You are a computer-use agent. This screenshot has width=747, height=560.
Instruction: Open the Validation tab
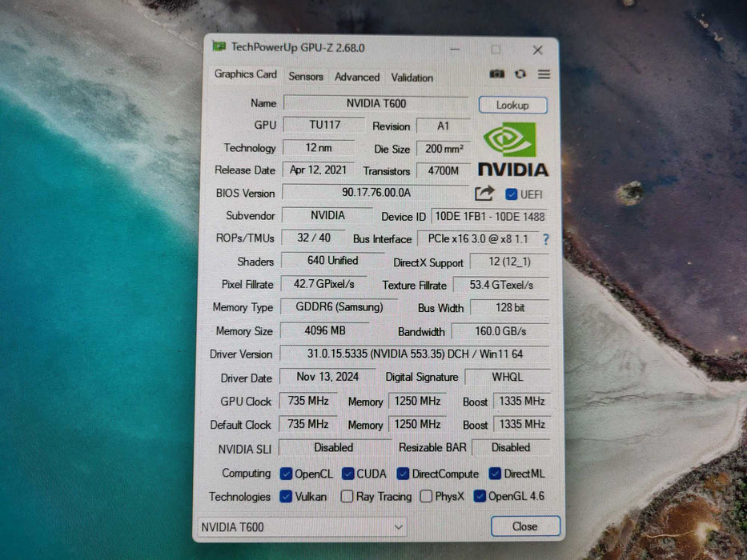pos(412,77)
